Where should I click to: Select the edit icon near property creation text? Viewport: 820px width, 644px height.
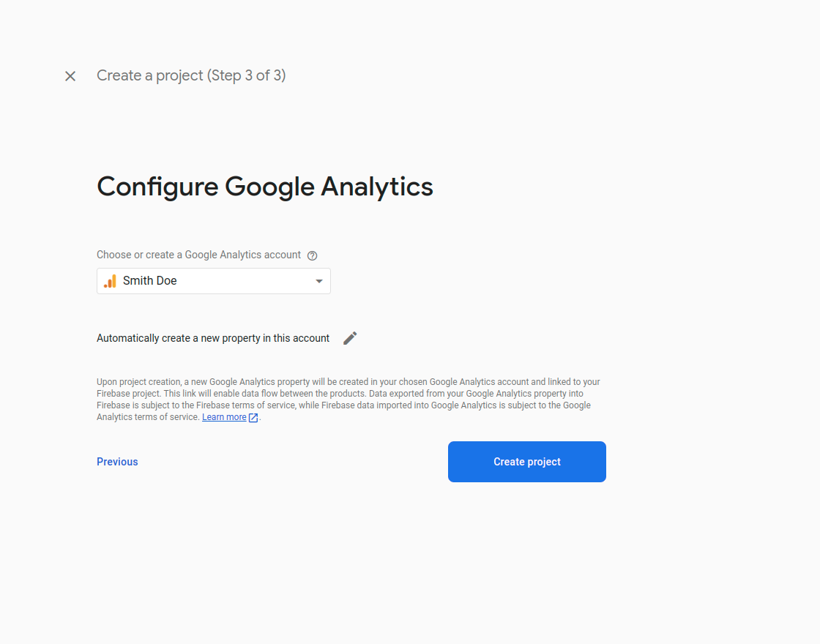click(x=349, y=337)
